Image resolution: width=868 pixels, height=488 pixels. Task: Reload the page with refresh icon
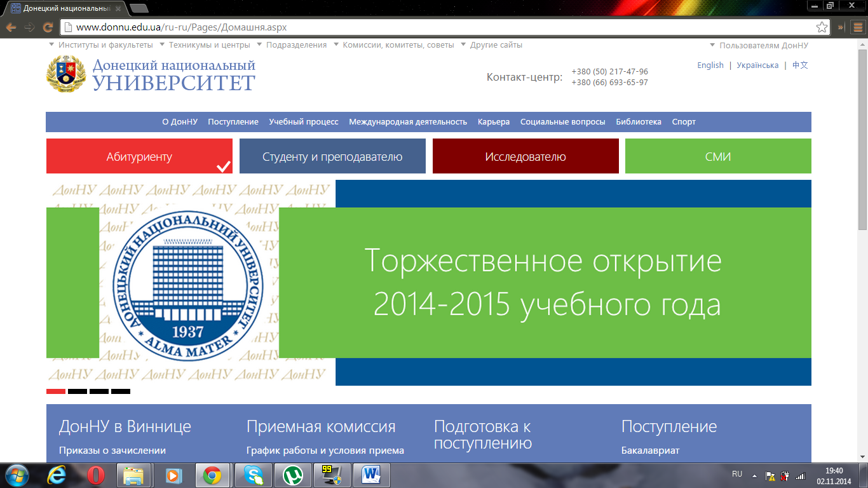[x=48, y=27]
